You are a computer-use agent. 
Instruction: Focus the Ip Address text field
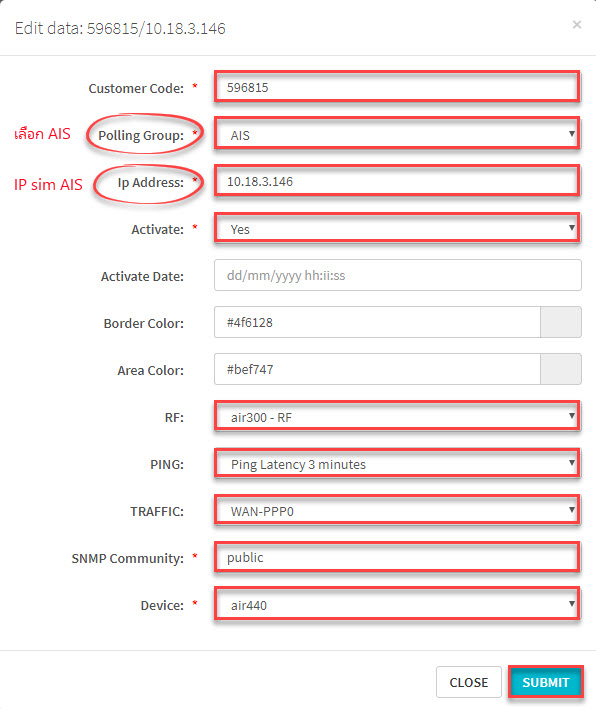click(x=397, y=181)
